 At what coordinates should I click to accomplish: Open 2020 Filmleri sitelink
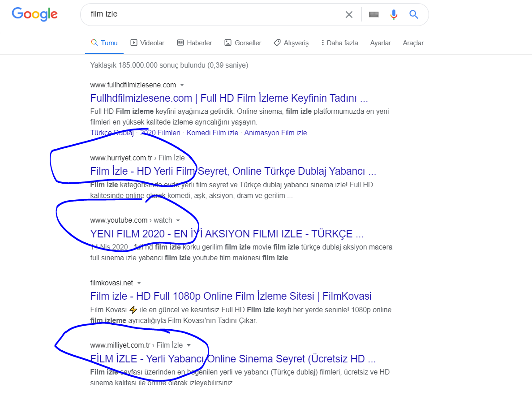pos(160,133)
